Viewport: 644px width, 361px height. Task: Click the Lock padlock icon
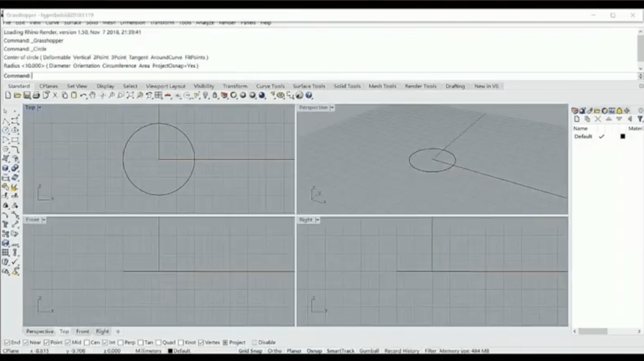215,95
